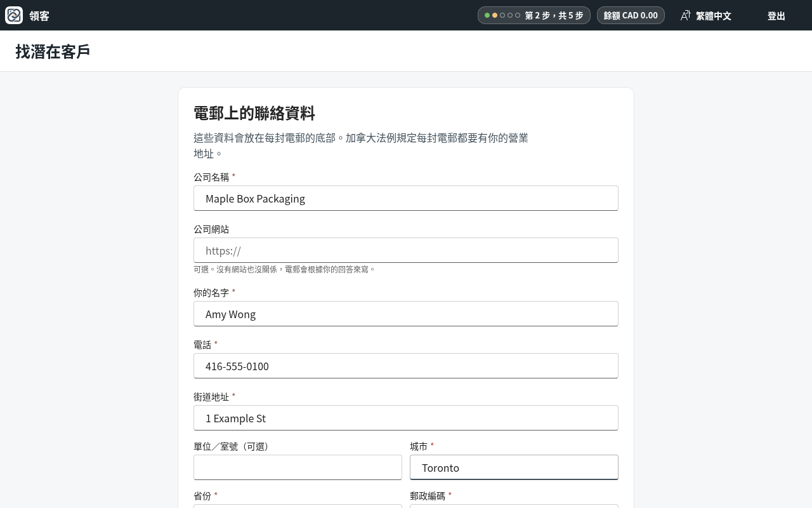Click the 電話 field containing 416-555-0100
812x508 pixels.
tap(406, 366)
